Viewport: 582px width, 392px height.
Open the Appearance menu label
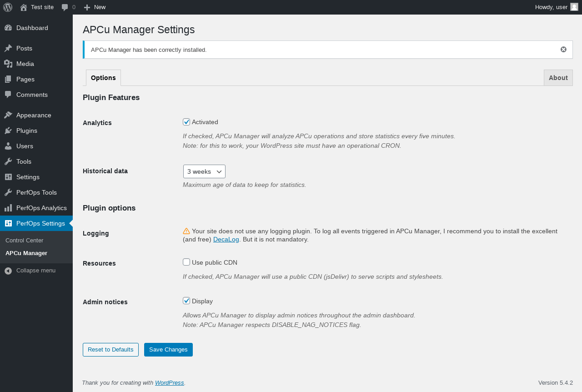coord(34,115)
